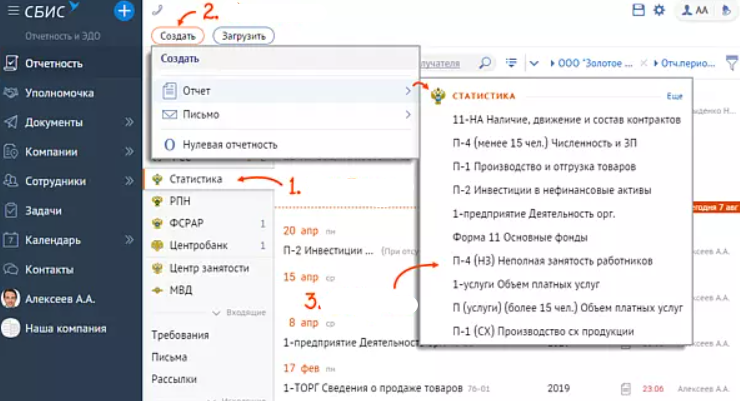Expand Компании submenu chevrons
Screen dimensions: 740x401
coord(129,152)
